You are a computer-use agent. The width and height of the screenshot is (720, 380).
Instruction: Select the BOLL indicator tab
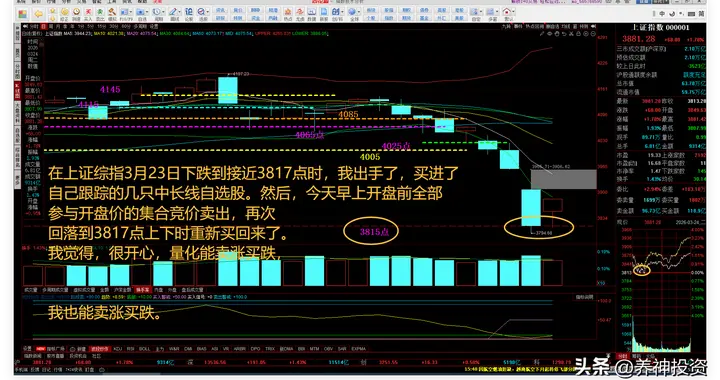coord(144,349)
